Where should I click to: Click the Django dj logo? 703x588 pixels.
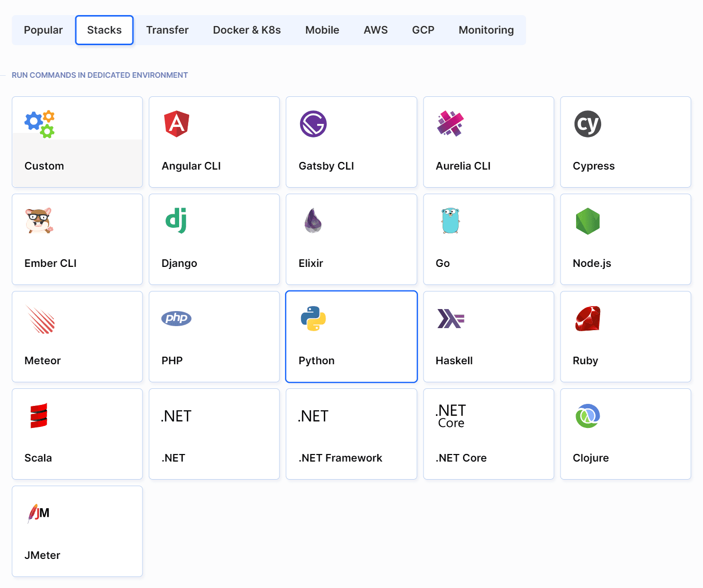[x=176, y=221]
